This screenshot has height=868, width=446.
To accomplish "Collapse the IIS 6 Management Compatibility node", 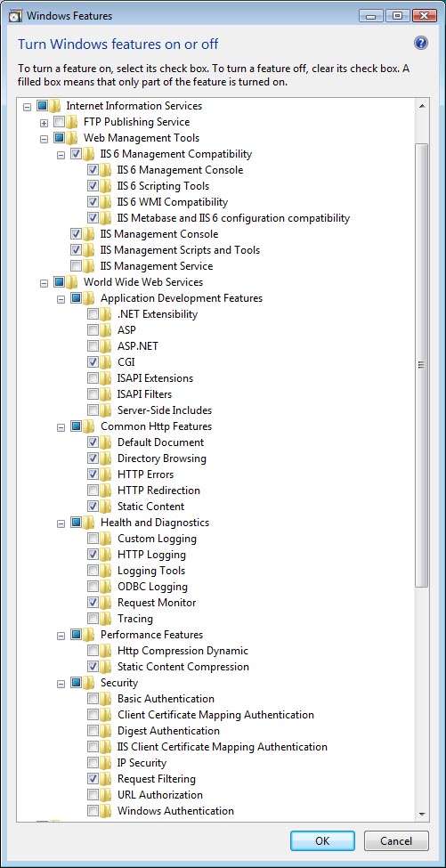I will point(61,154).
